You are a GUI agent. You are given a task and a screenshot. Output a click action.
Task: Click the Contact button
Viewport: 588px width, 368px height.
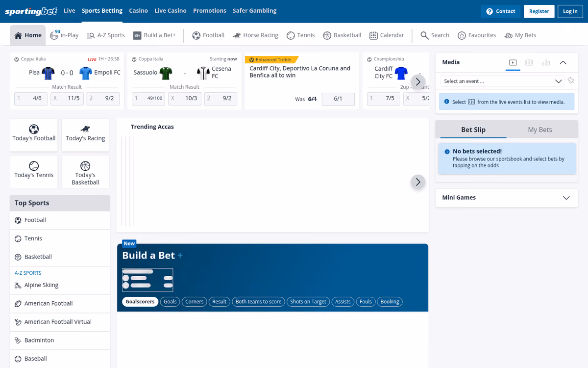tap(501, 11)
